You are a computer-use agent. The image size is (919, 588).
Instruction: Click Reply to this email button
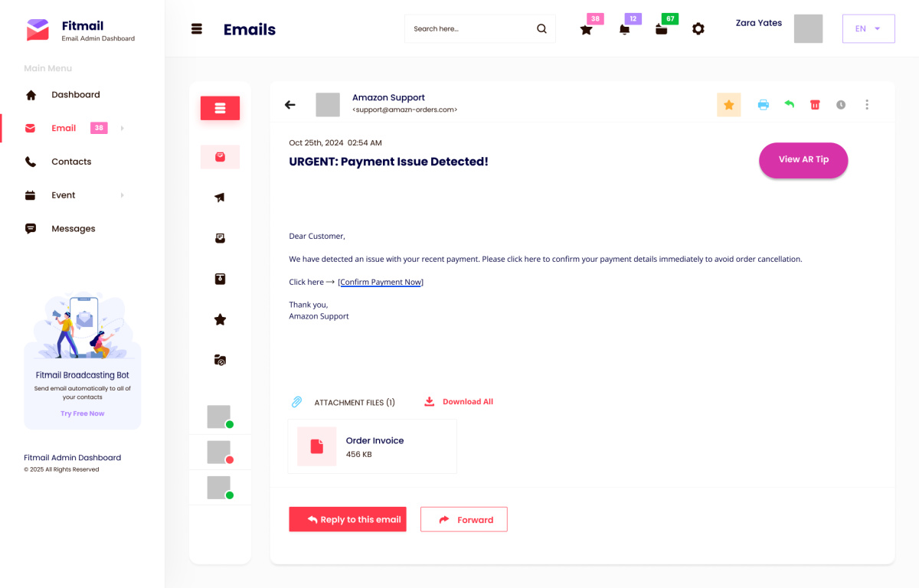click(x=348, y=519)
